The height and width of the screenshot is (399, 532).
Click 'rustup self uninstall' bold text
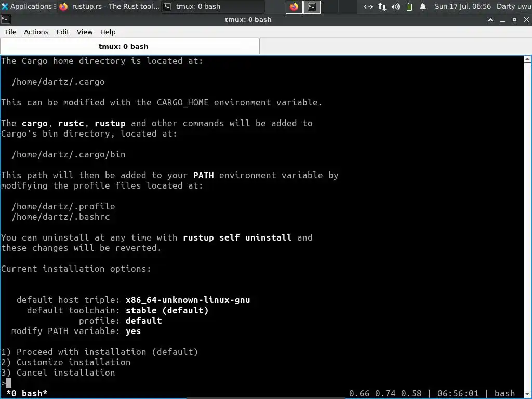coord(237,237)
